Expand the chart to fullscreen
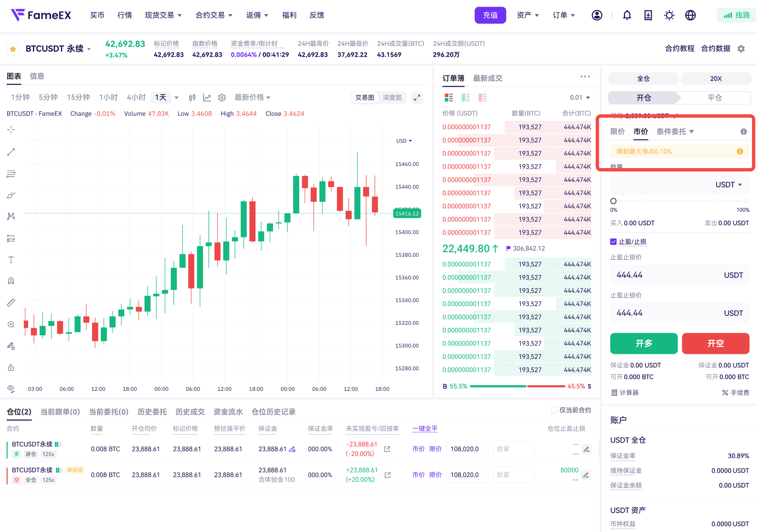 tap(417, 97)
